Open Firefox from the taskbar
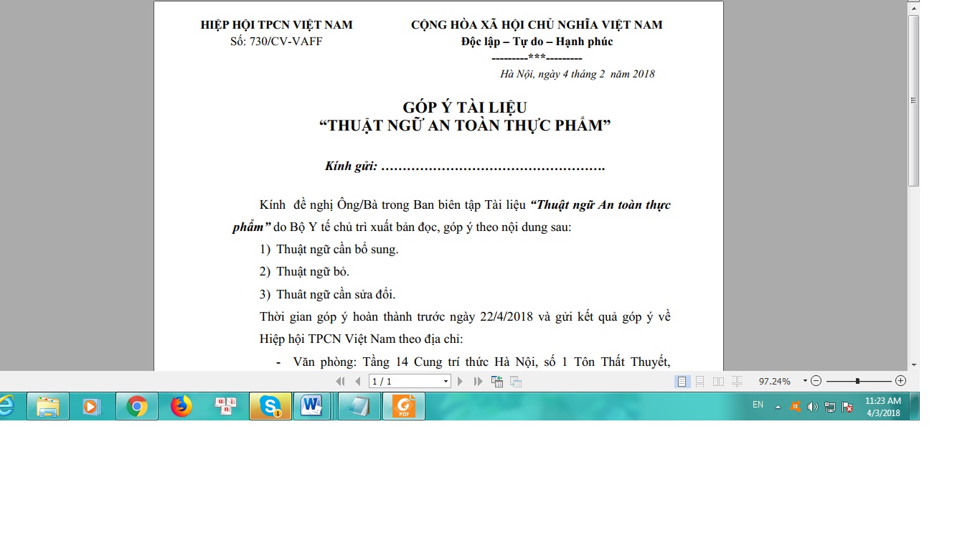Image resolution: width=980 pixels, height=551 pixels. pos(182,407)
